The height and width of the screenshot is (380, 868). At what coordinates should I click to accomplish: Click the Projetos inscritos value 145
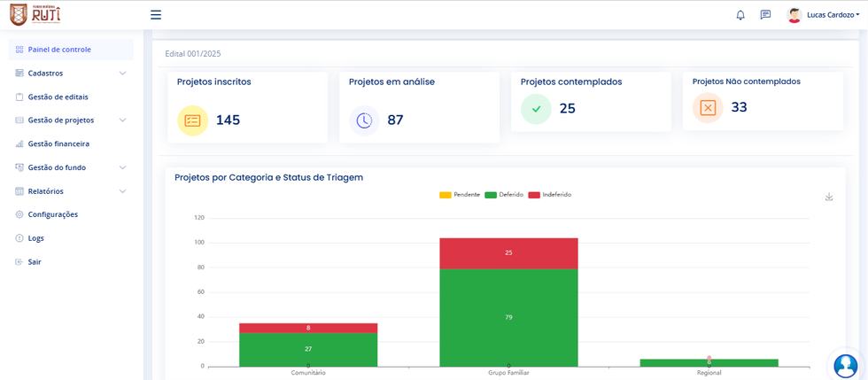229,120
